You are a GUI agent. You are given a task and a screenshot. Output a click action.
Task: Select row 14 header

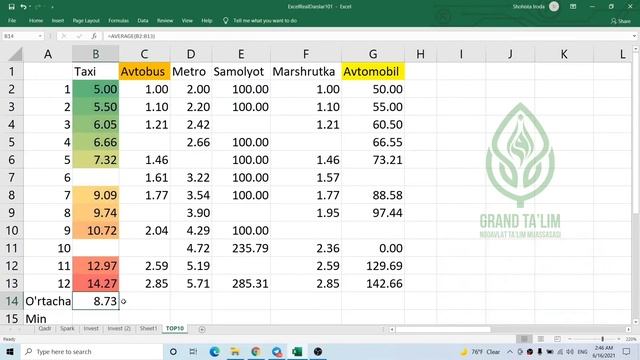tap(11, 301)
